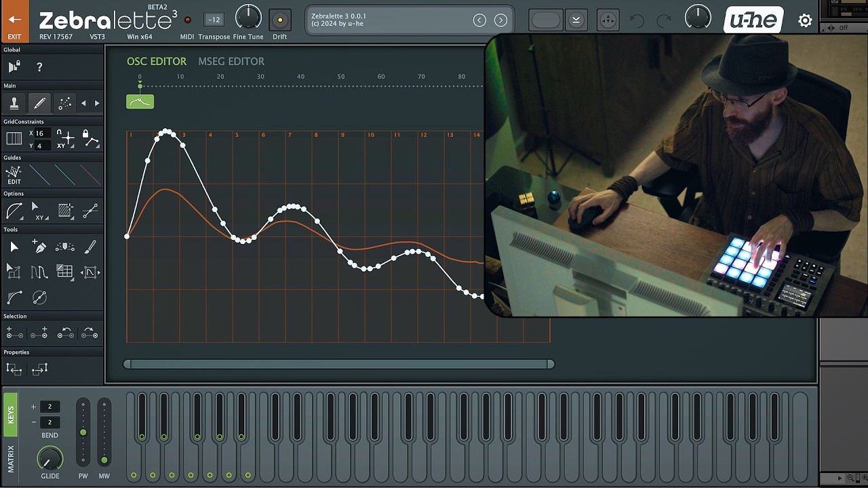The width and height of the screenshot is (868, 488).
Task: Select the KEYS side tab
Action: (x=10, y=415)
